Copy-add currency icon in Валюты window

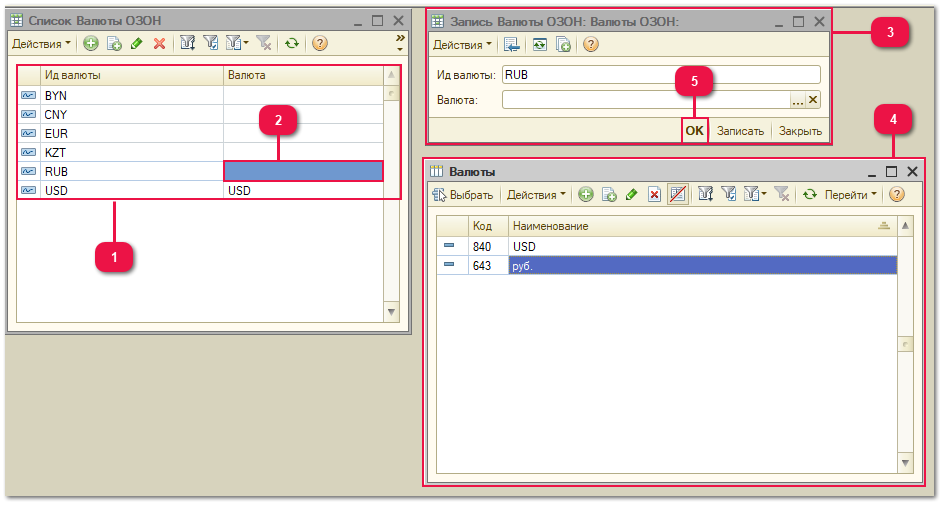tap(609, 194)
